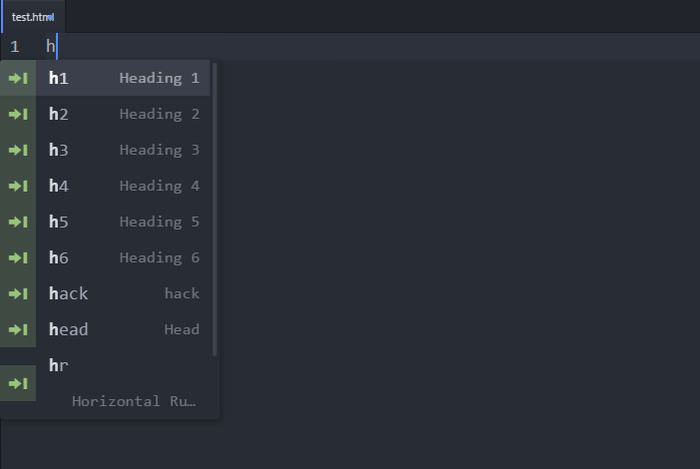Screen dimensions: 700x469
Task: Click the autocomplete list scrollbar
Action: click(x=215, y=210)
